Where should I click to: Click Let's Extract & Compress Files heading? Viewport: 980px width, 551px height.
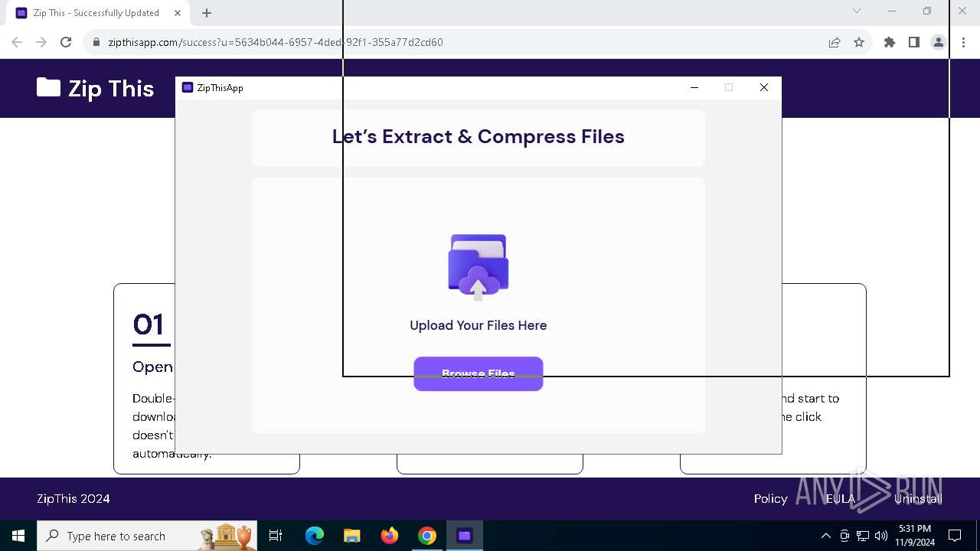(479, 136)
